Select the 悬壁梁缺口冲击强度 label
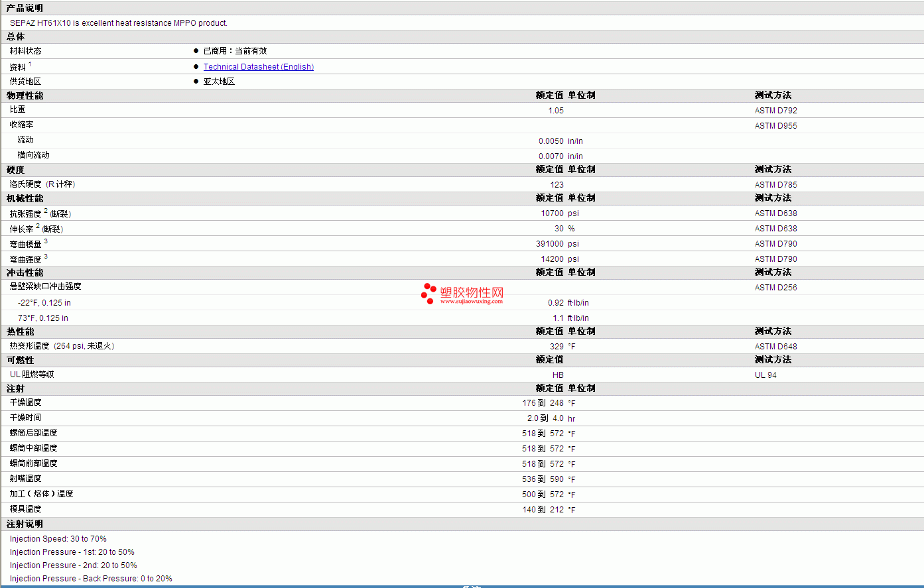The width and height of the screenshot is (924, 588). coord(45,286)
